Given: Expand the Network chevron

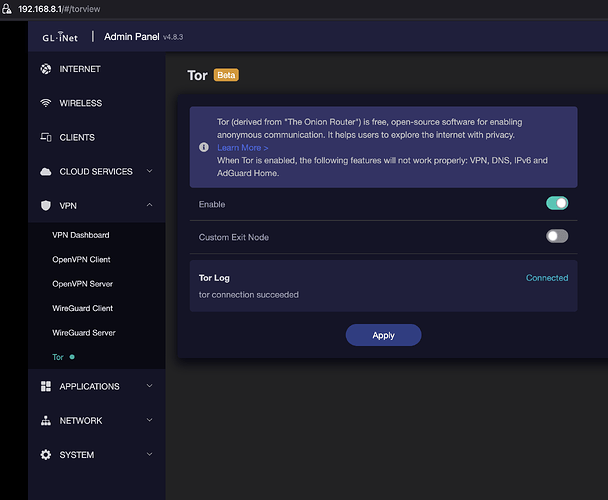Looking at the screenshot, I should click(x=149, y=420).
